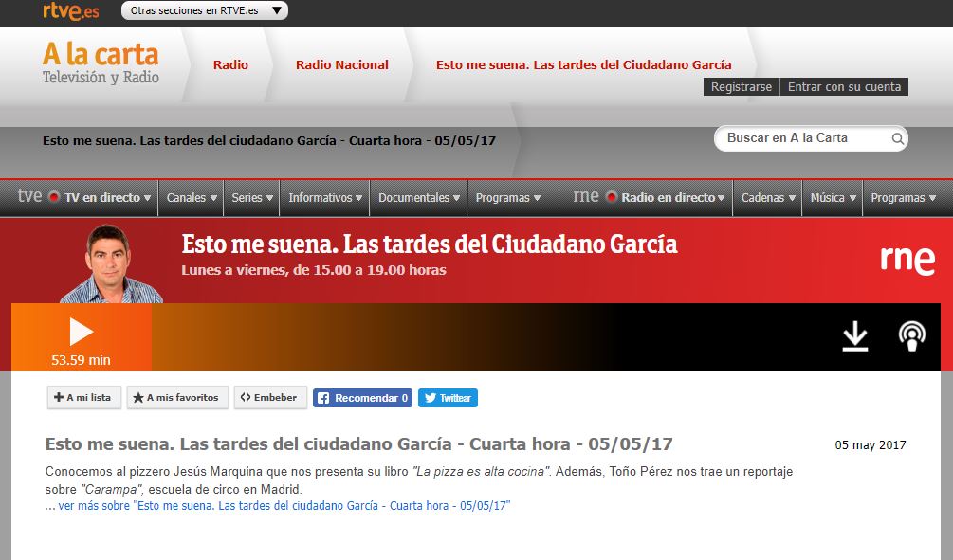Image resolution: width=953 pixels, height=560 pixels.
Task: Open 'Esto me suena' program breadcrumb link
Action: point(583,65)
